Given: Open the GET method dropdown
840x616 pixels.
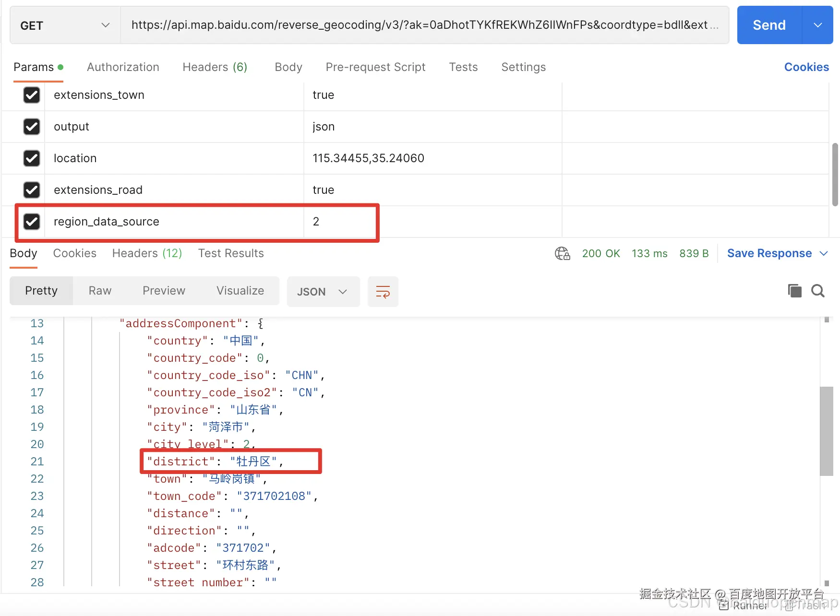Looking at the screenshot, I should pyautogui.click(x=65, y=25).
